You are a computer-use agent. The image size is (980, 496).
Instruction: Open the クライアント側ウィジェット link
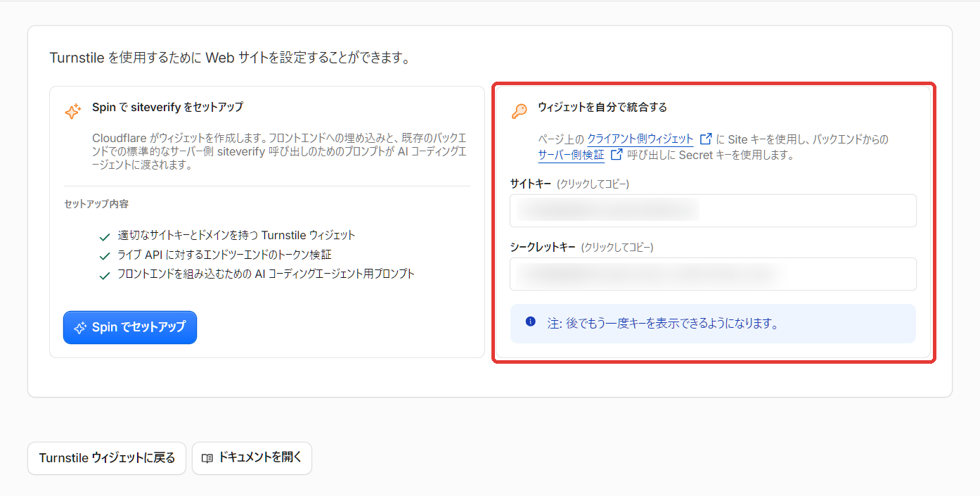tap(640, 139)
